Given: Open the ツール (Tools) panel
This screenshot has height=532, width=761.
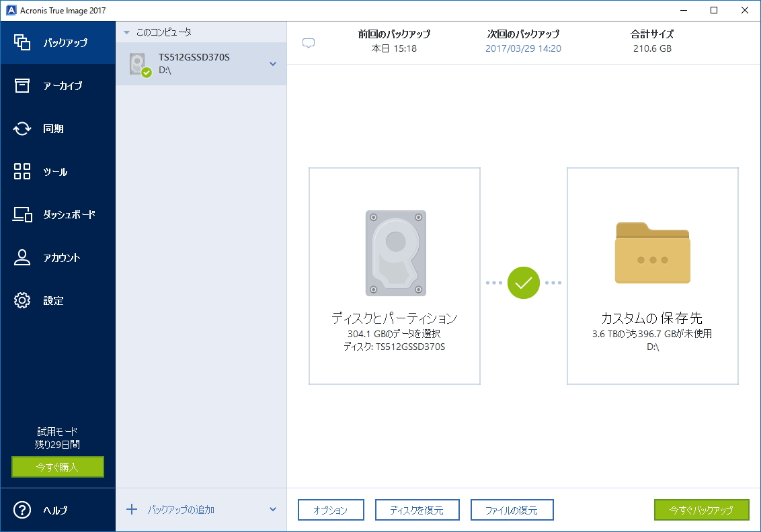Looking at the screenshot, I should (57, 171).
